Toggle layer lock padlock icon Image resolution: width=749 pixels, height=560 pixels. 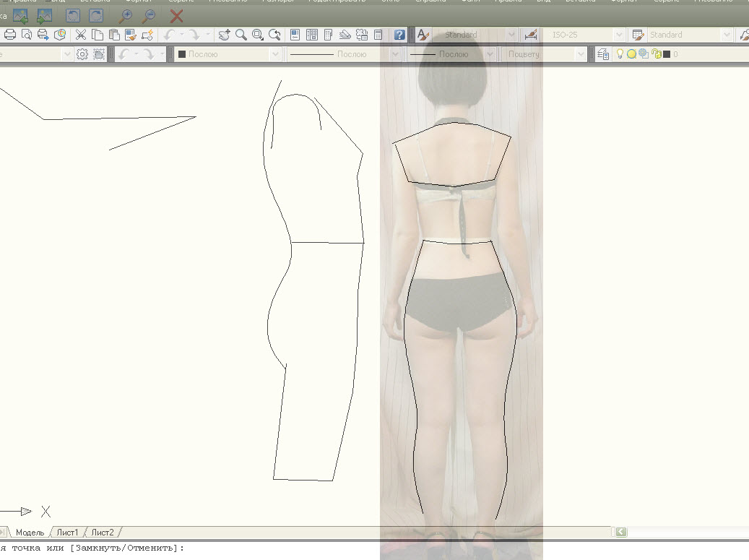[656, 54]
